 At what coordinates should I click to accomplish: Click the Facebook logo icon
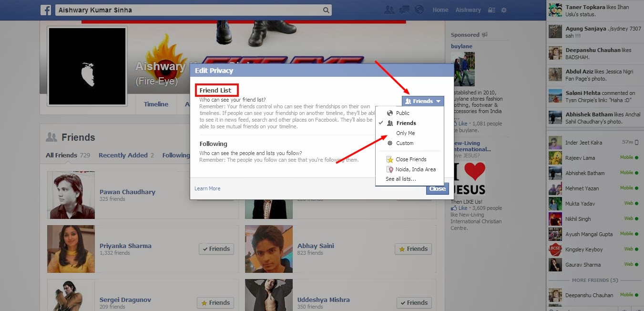click(x=46, y=10)
